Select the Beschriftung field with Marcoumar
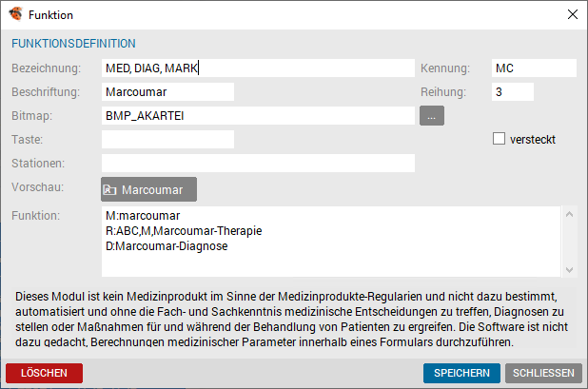 [167, 92]
